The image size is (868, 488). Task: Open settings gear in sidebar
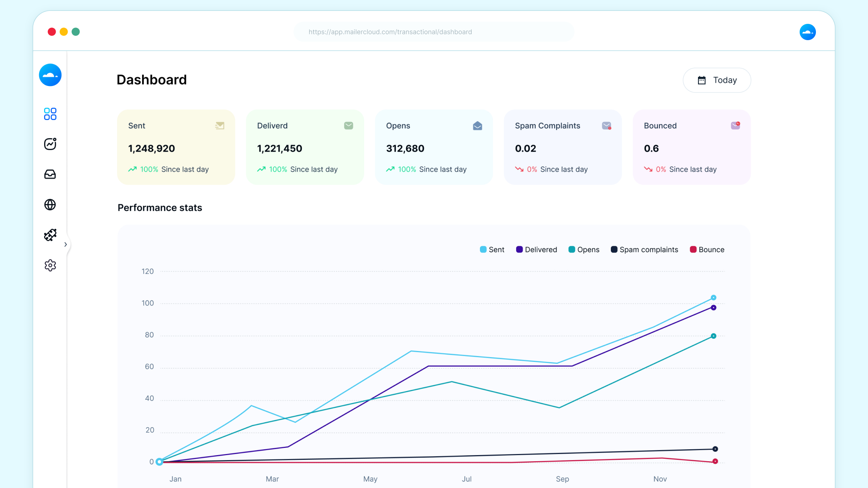tap(50, 265)
